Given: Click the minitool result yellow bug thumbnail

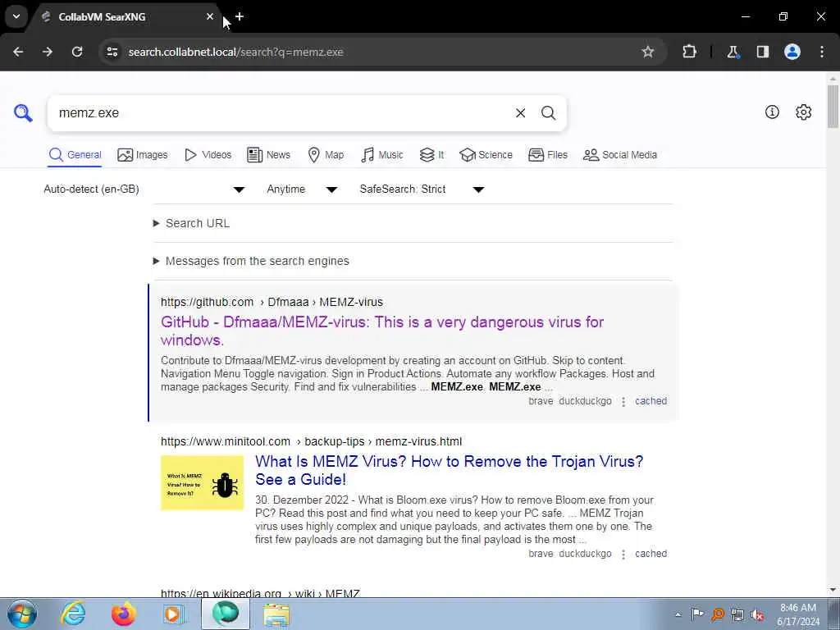Looking at the screenshot, I should pos(202,482).
